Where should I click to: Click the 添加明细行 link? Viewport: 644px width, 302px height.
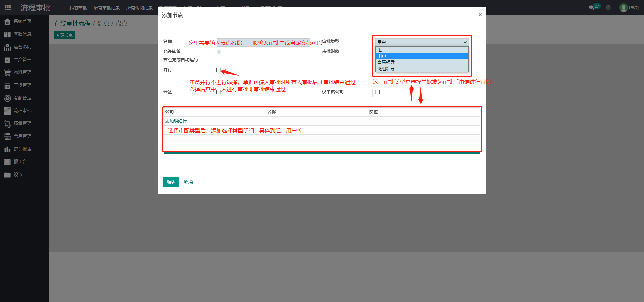point(176,121)
